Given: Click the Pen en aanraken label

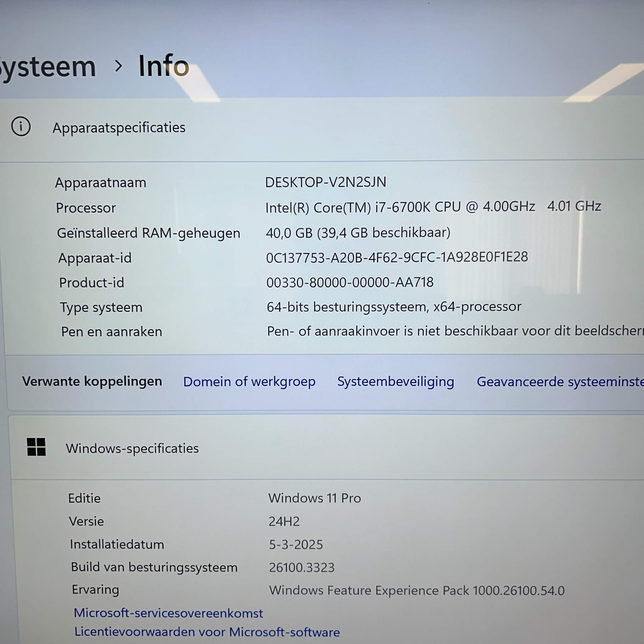Looking at the screenshot, I should pyautogui.click(x=112, y=332).
